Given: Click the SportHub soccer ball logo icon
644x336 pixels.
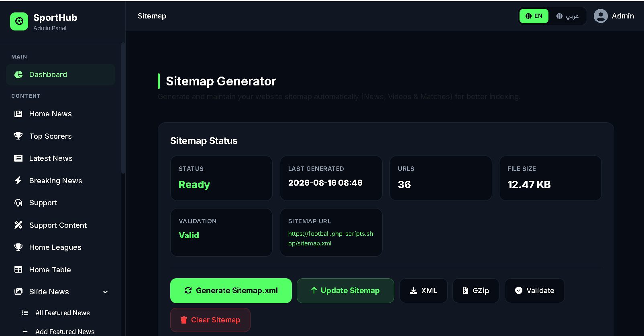Looking at the screenshot, I should point(19,21).
